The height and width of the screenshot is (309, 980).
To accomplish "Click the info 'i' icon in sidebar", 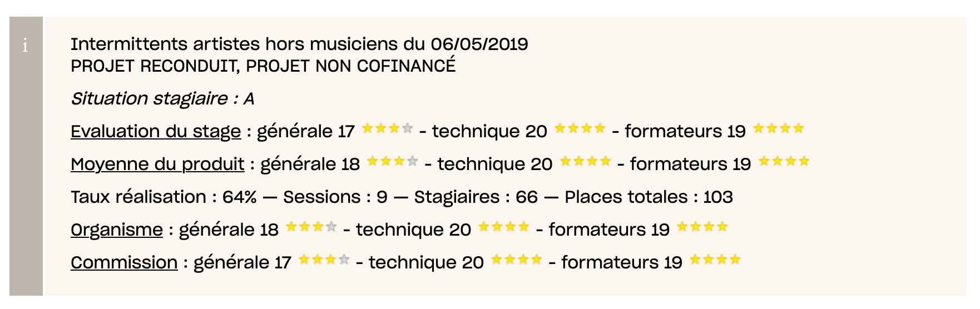I will coord(25,46).
